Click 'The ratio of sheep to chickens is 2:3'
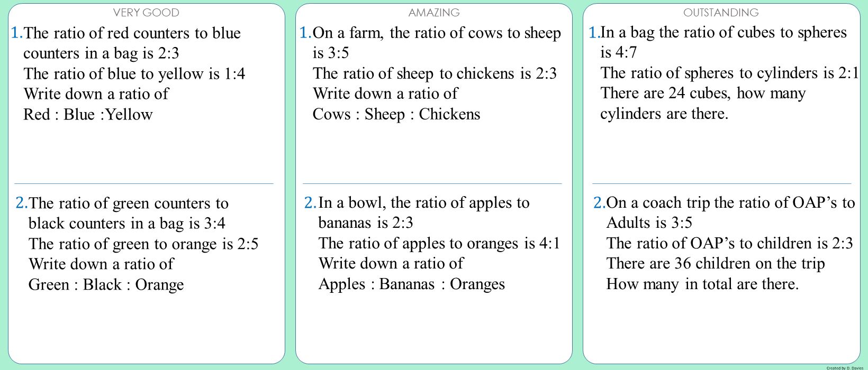Viewport: 868px width, 370px height. tap(435, 73)
